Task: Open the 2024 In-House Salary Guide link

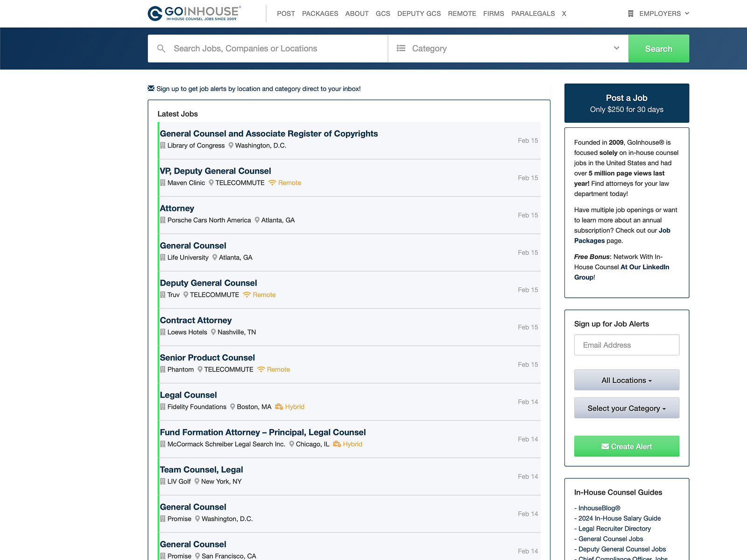Action: [619, 518]
